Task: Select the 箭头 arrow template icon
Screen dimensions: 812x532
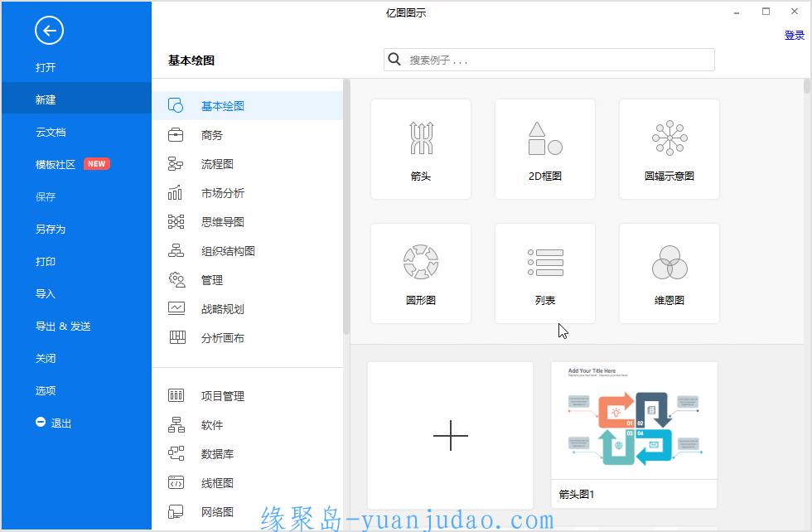Action: point(421,139)
